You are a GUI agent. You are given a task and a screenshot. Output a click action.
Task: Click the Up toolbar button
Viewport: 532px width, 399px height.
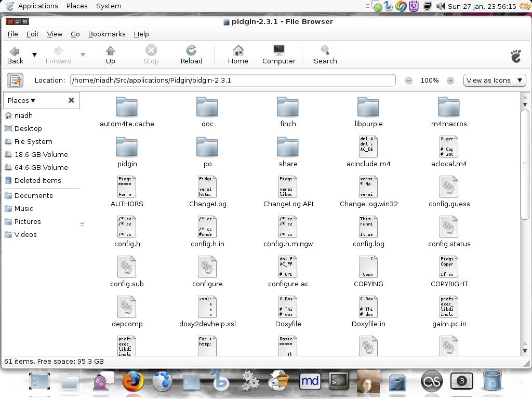(110, 55)
